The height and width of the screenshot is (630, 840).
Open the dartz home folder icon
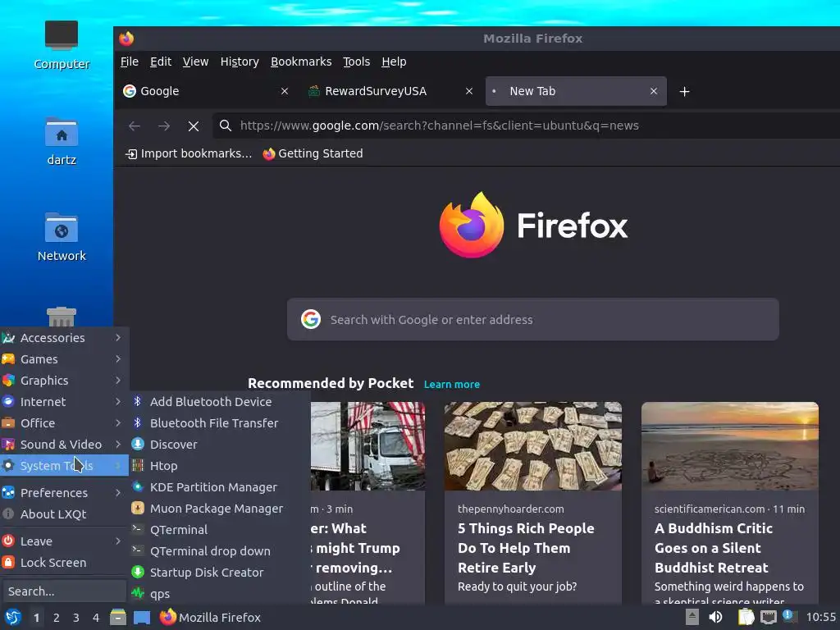tap(61, 141)
